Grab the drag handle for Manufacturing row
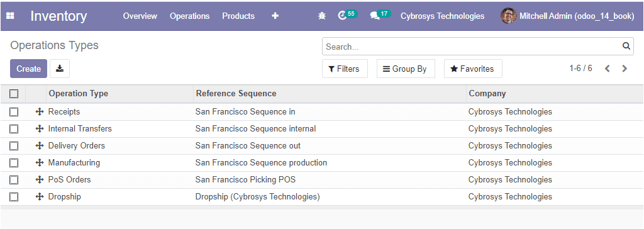 (40, 163)
